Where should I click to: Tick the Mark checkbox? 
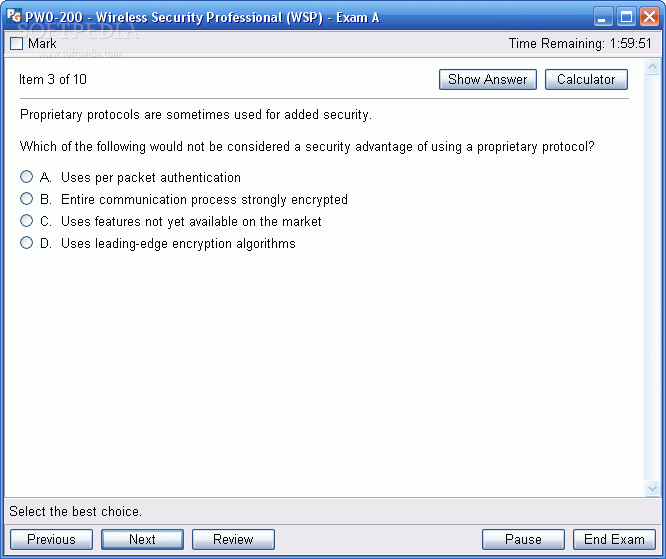point(16,43)
